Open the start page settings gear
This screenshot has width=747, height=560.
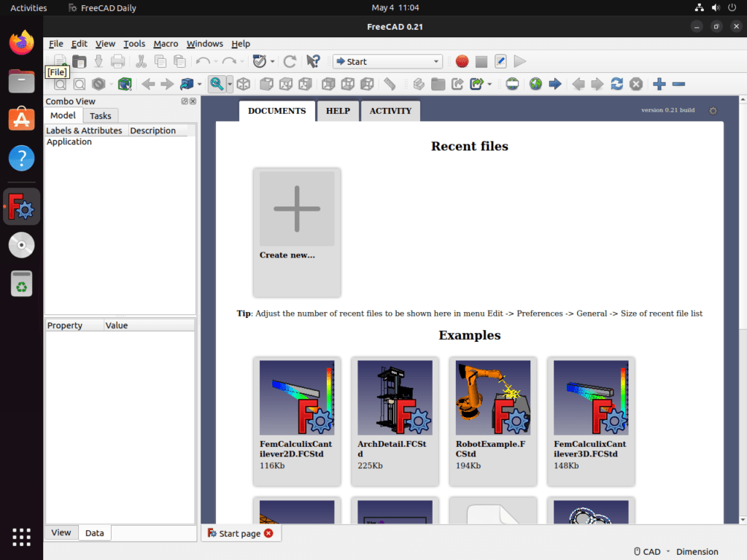tap(713, 111)
